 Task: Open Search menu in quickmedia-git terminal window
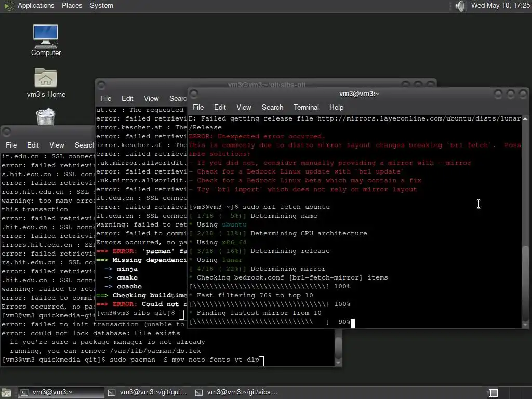(x=85, y=145)
